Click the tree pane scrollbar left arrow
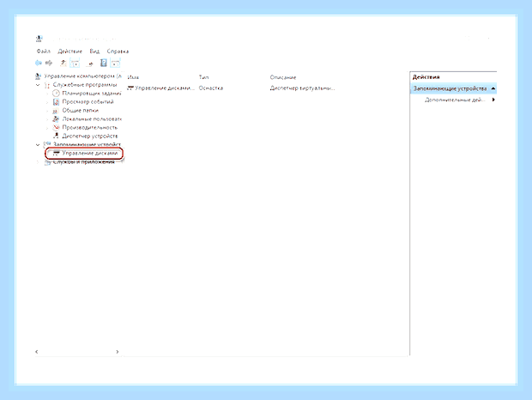The image size is (532, 400). (37, 352)
